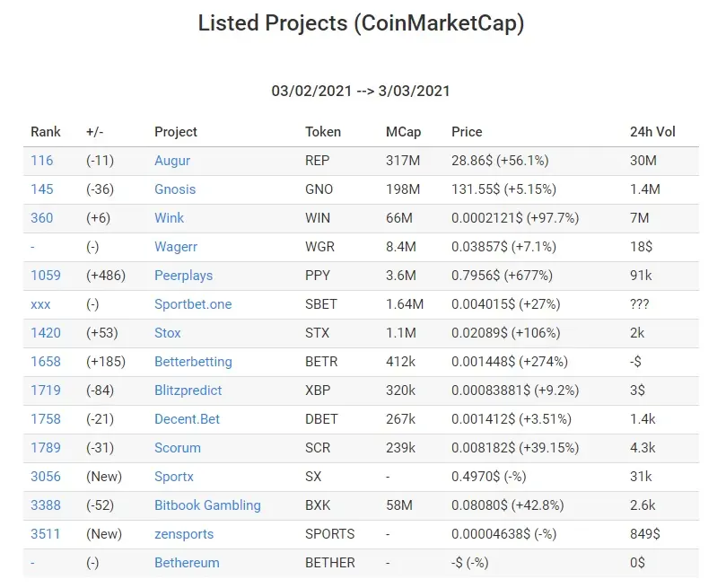
Task: Click the 28.86$ (+56.1%) price
Action: point(500,161)
